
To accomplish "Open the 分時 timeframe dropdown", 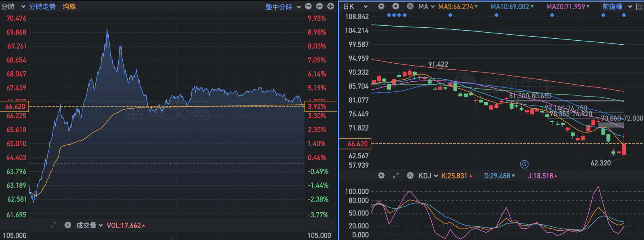I will [x=13, y=6].
